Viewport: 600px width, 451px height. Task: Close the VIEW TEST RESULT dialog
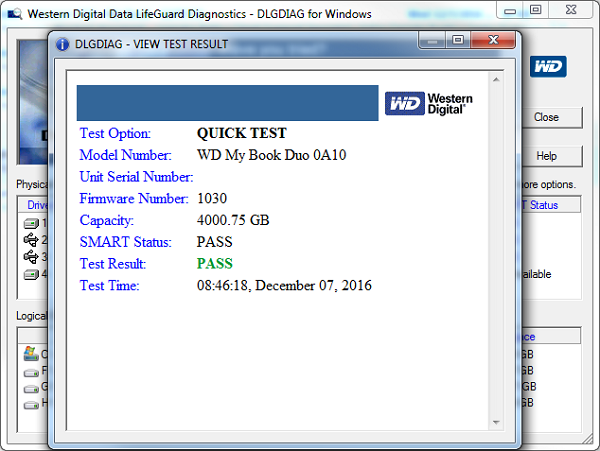tap(494, 41)
